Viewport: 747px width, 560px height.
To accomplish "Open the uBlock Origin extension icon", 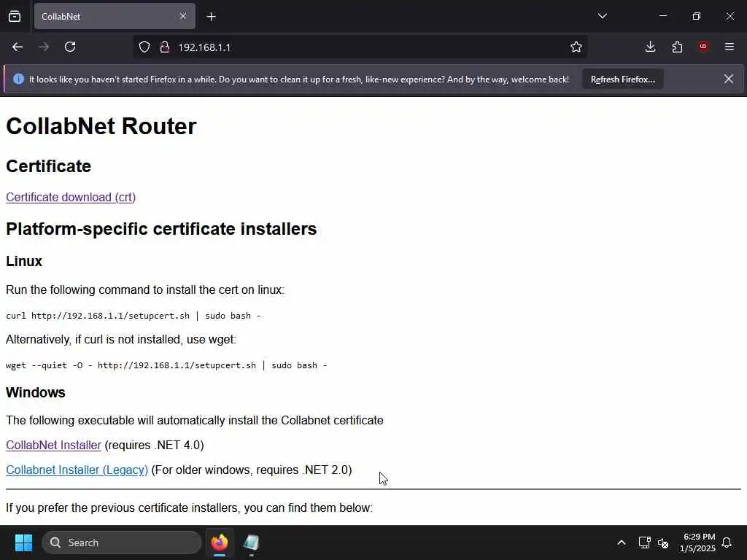I will pyautogui.click(x=703, y=47).
